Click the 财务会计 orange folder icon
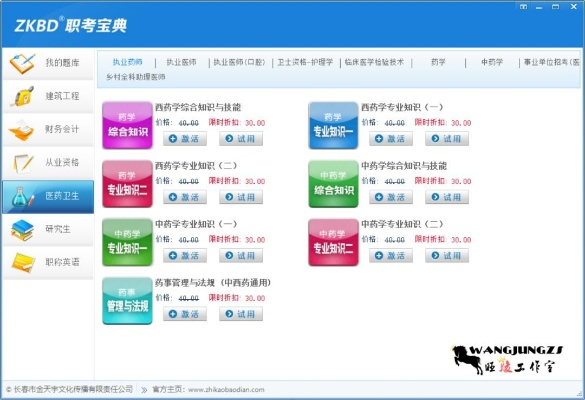The width and height of the screenshot is (585, 400). pos(22,129)
